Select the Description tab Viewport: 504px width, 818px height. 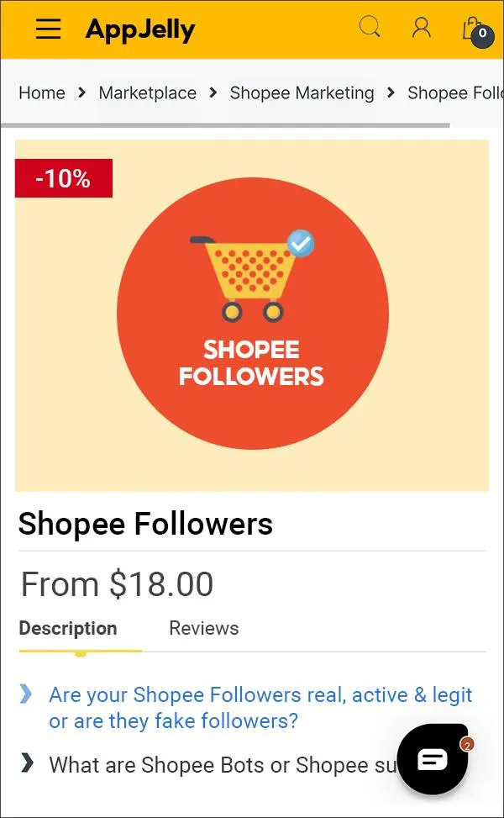68,628
